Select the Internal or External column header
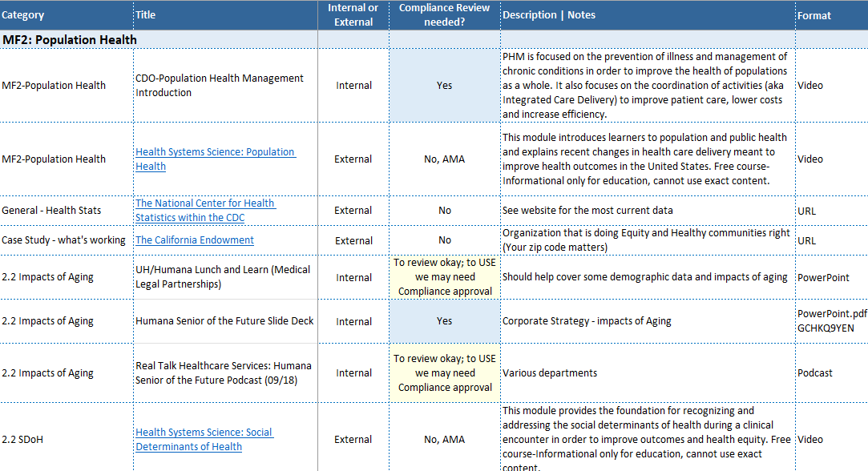Screen dimensions: 868x471 (353, 15)
